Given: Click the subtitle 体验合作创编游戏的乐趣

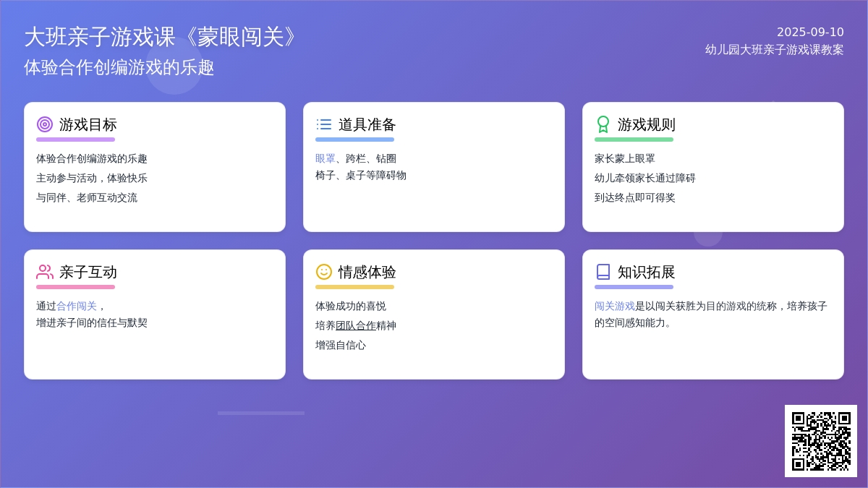Looking at the screenshot, I should [119, 67].
